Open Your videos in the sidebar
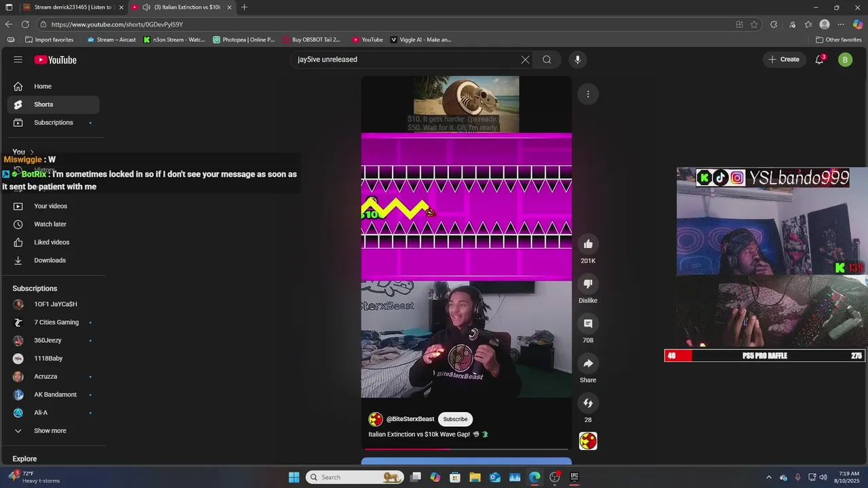 53,206
